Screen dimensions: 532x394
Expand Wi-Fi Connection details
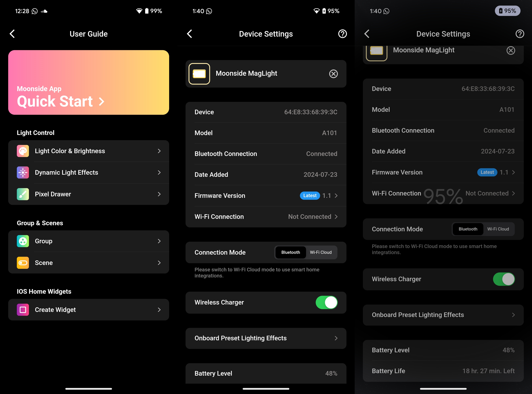pyautogui.click(x=338, y=216)
